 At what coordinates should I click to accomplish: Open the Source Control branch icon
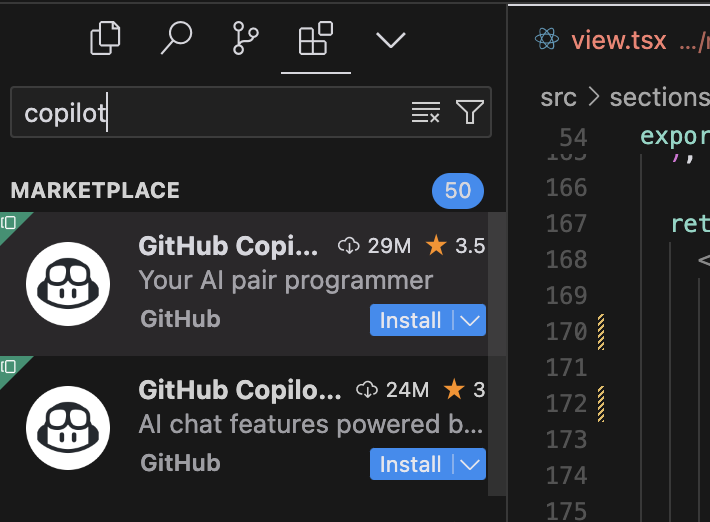coord(245,38)
